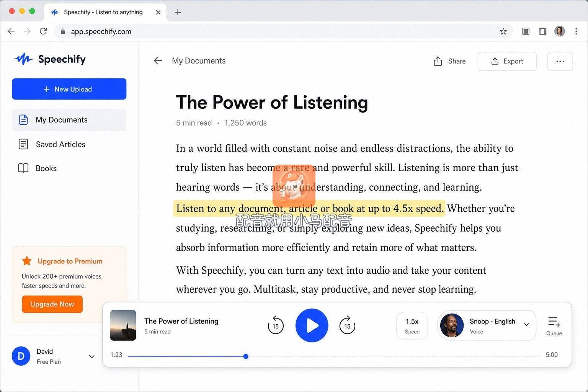Click David's profile avatar
Screen dimensions: 588x392
coord(21,356)
